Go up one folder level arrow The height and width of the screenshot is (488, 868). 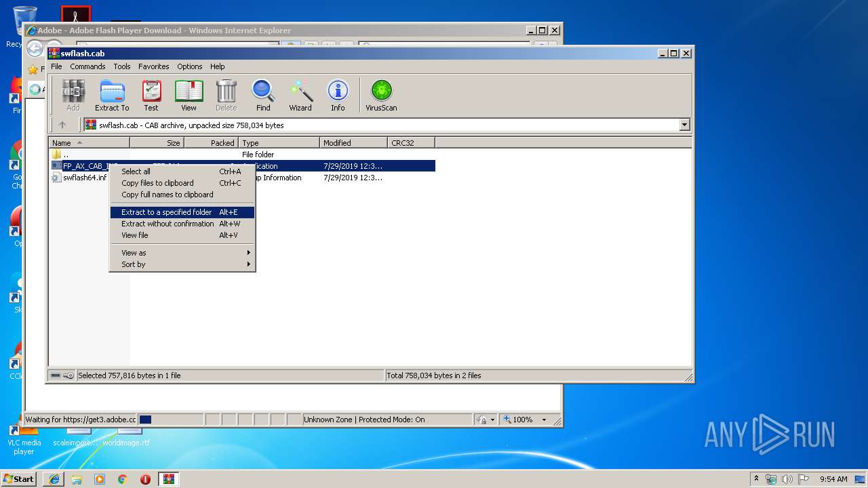[62, 125]
